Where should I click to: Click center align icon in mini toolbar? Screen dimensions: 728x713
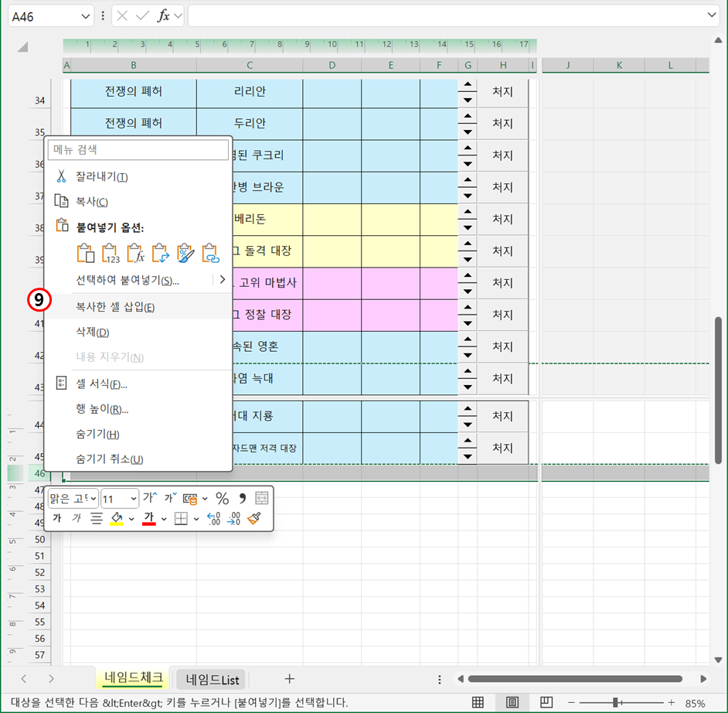coord(97,518)
